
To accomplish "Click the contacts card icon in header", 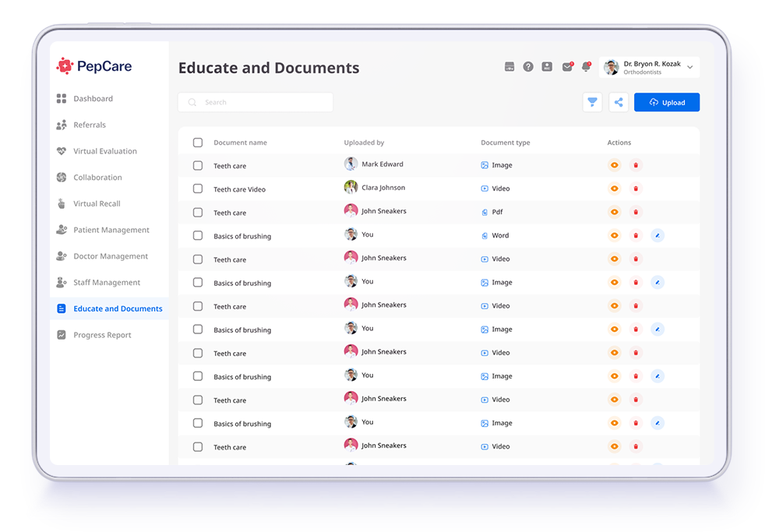I will pyautogui.click(x=547, y=67).
